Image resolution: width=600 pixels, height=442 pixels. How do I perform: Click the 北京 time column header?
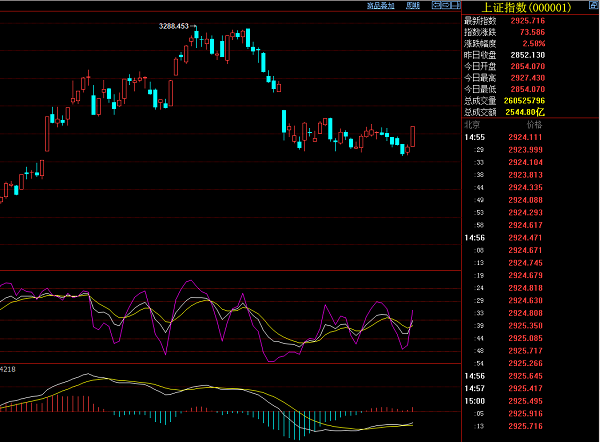(472, 124)
